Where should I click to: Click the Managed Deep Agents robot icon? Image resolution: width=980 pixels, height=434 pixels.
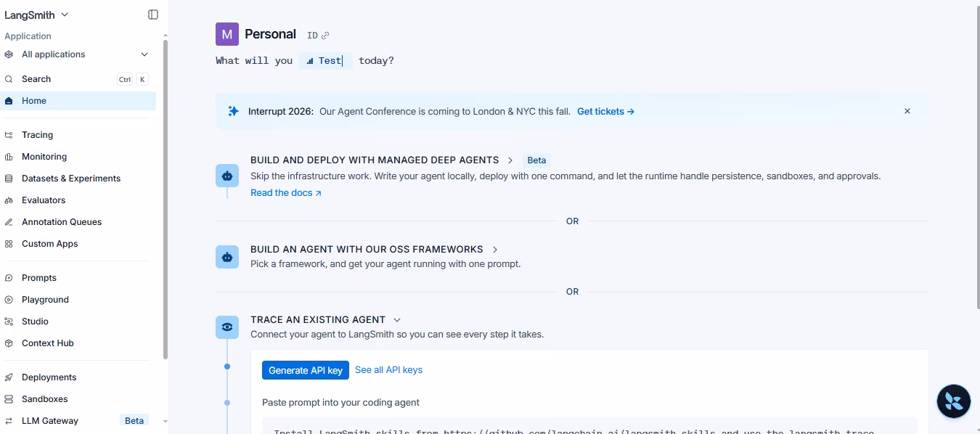click(x=227, y=176)
